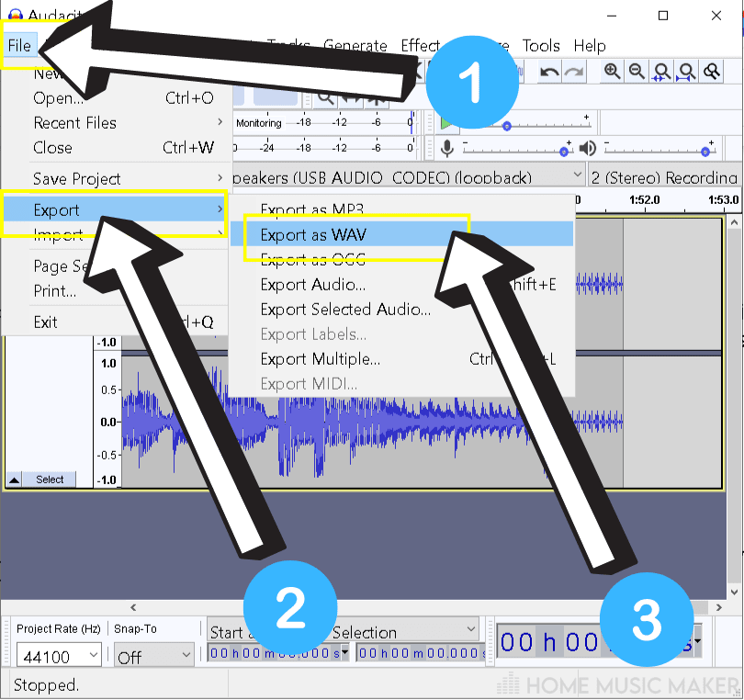Click the selection end time field
744x700 pixels.
point(422,653)
